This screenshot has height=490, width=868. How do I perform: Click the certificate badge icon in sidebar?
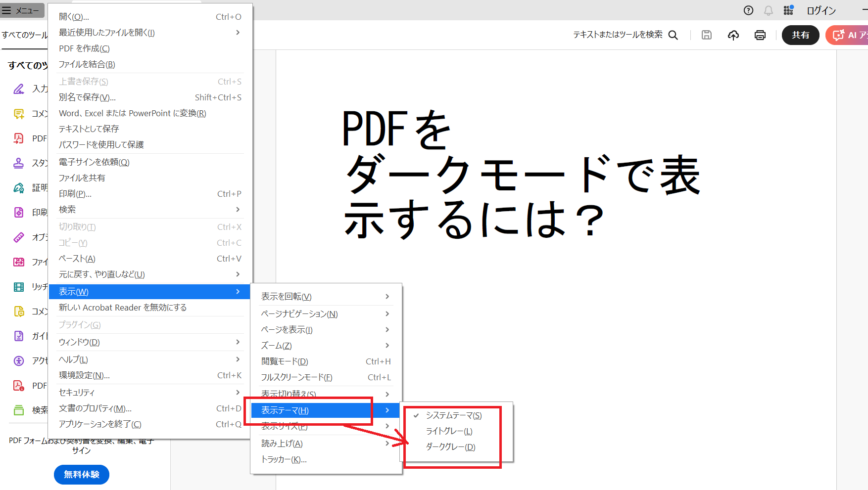(19, 187)
